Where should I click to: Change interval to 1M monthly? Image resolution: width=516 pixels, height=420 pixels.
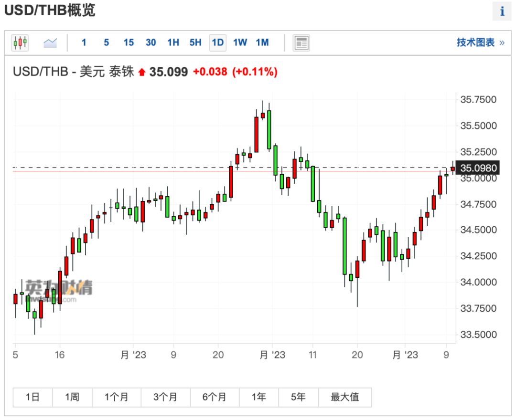pyautogui.click(x=262, y=42)
